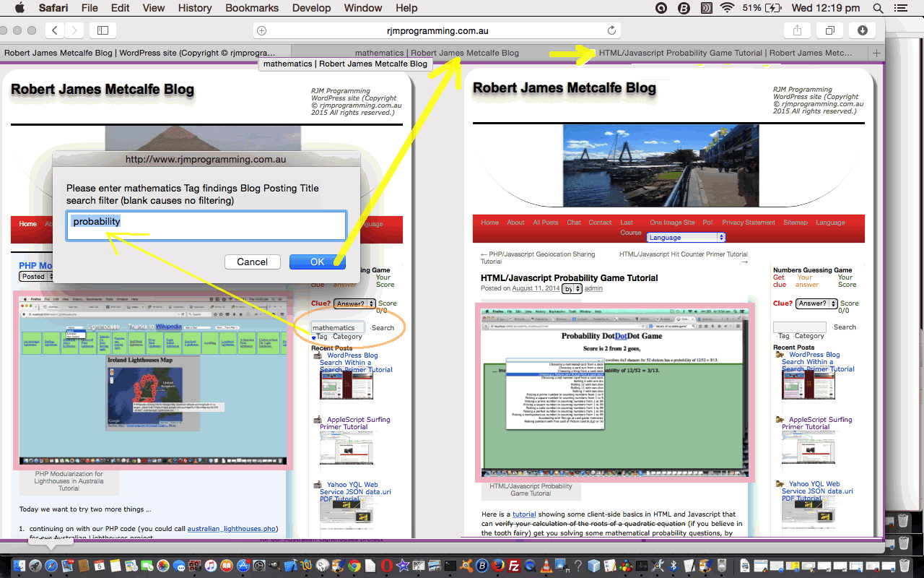This screenshot has width=924, height=578.
Task: Click the mathematics search input field
Action: [x=338, y=327]
